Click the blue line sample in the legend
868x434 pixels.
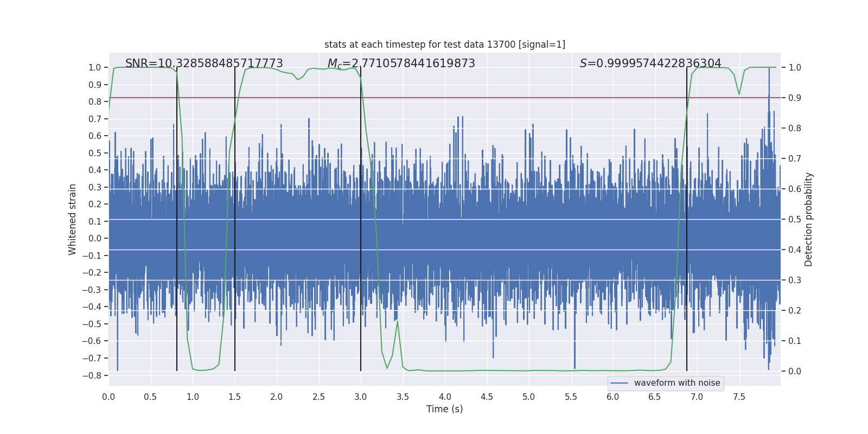click(620, 383)
